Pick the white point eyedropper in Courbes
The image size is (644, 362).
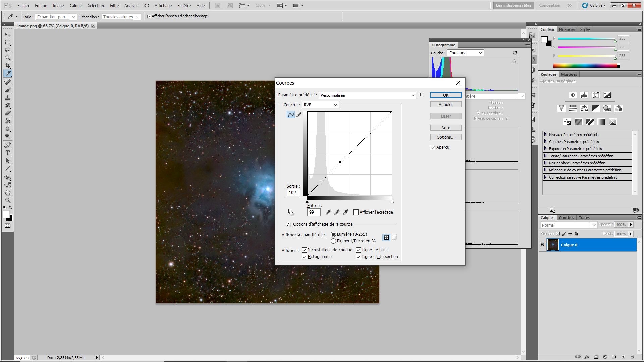click(x=345, y=212)
